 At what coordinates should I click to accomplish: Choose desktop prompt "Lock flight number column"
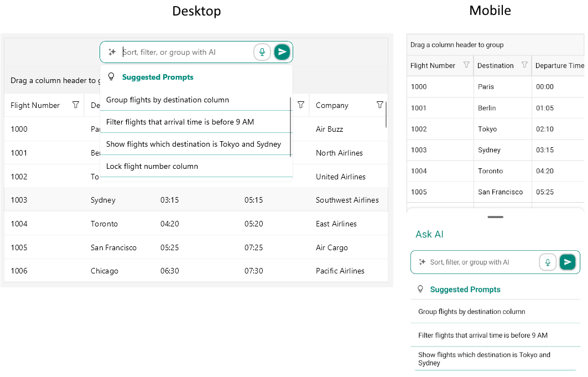pyautogui.click(x=152, y=167)
